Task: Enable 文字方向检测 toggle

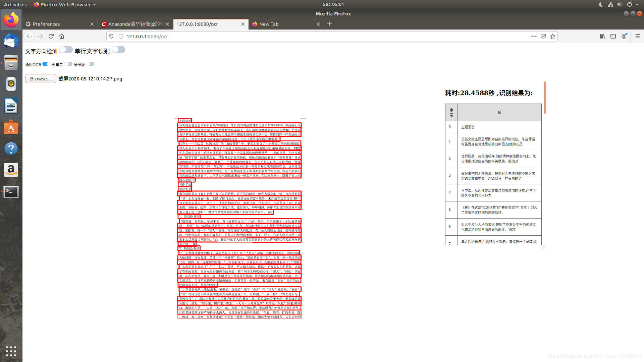Action: pyautogui.click(x=66, y=50)
